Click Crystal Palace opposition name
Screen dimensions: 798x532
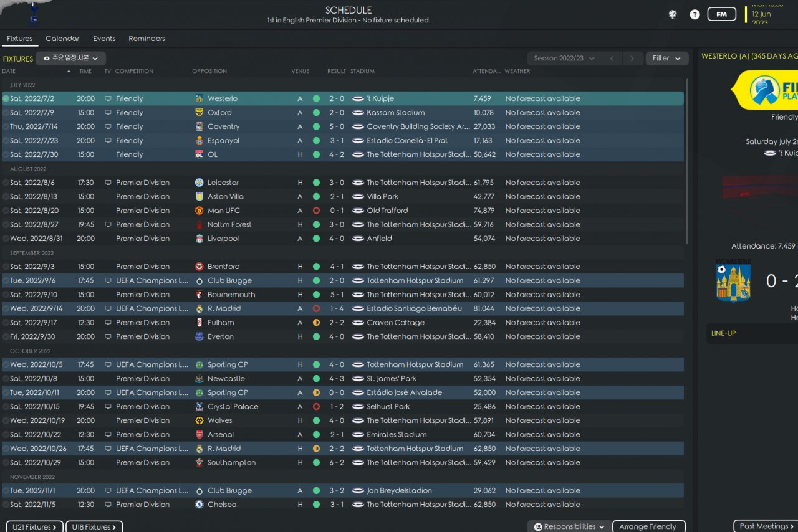coord(233,407)
